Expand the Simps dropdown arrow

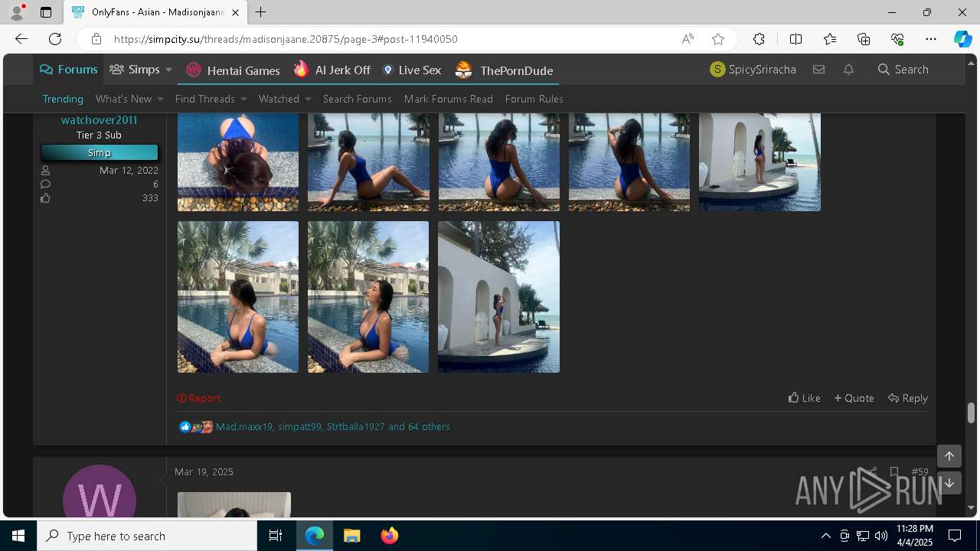tap(168, 70)
